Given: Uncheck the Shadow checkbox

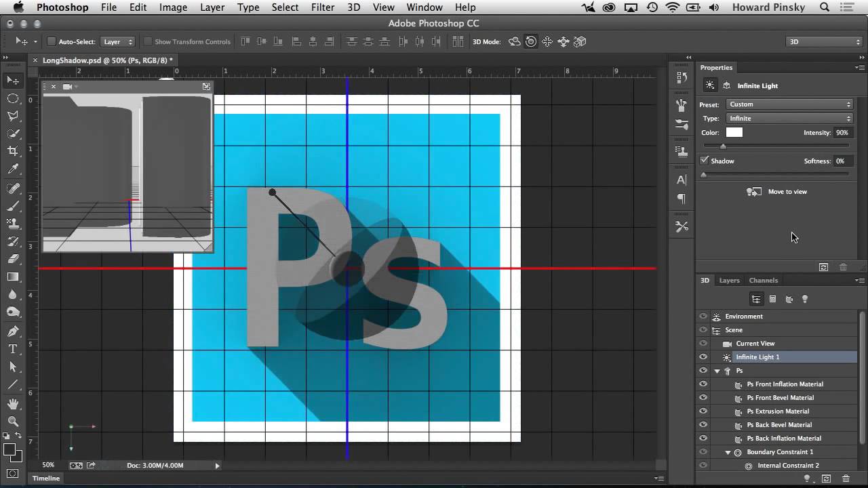Looking at the screenshot, I should 705,161.
